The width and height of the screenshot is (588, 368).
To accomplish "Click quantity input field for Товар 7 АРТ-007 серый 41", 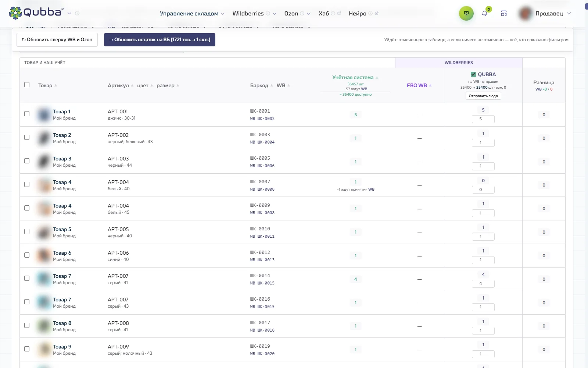I will tap(483, 284).
